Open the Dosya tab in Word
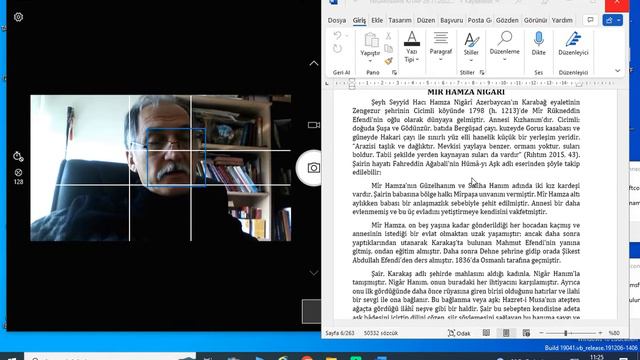 [337, 20]
